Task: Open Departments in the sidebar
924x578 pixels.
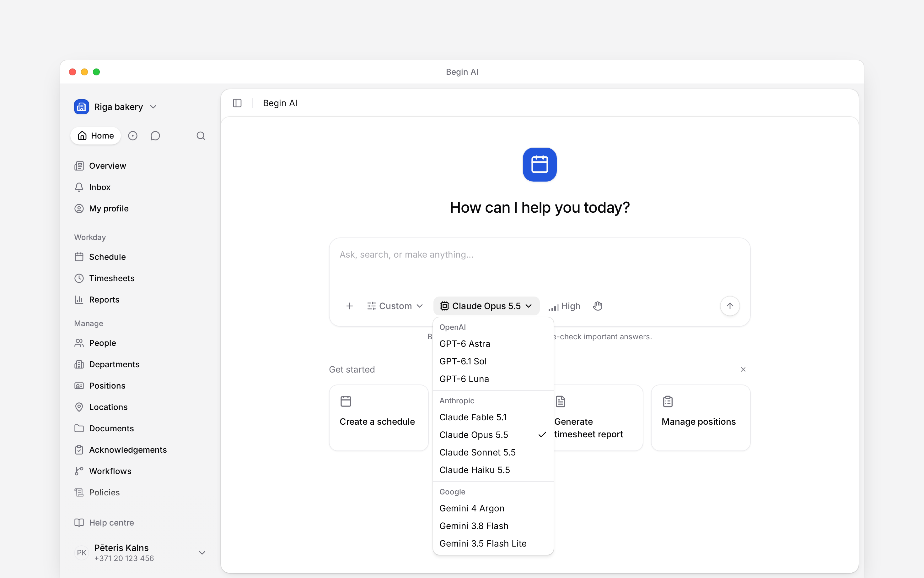Action: (140, 364)
